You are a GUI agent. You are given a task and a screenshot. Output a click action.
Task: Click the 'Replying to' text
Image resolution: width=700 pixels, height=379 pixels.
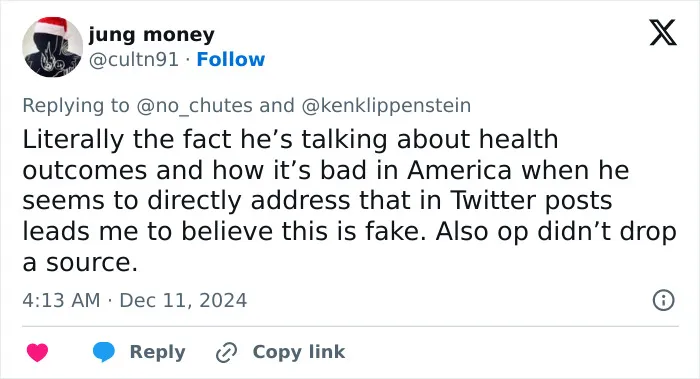(x=76, y=106)
